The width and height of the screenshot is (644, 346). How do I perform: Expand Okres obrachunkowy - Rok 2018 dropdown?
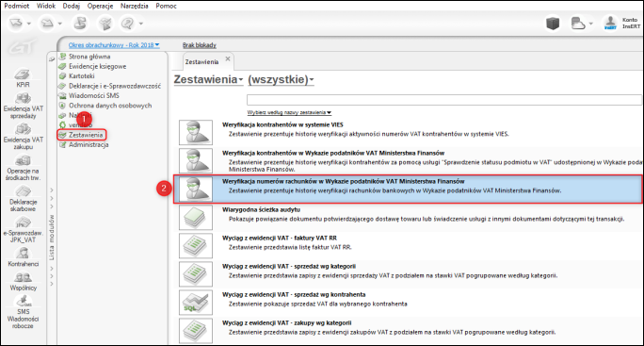point(114,45)
